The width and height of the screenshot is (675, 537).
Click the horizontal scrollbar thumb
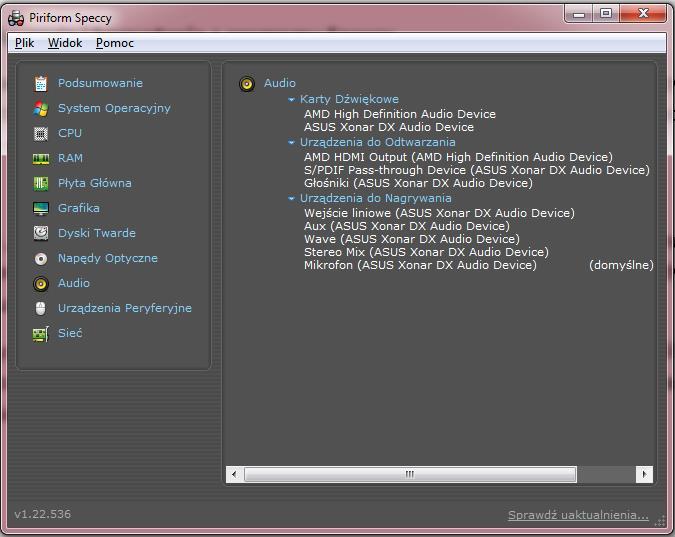click(x=410, y=474)
